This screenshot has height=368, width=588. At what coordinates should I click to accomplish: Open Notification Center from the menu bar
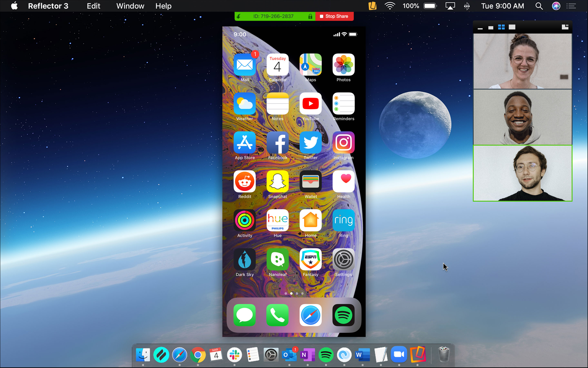(x=571, y=6)
